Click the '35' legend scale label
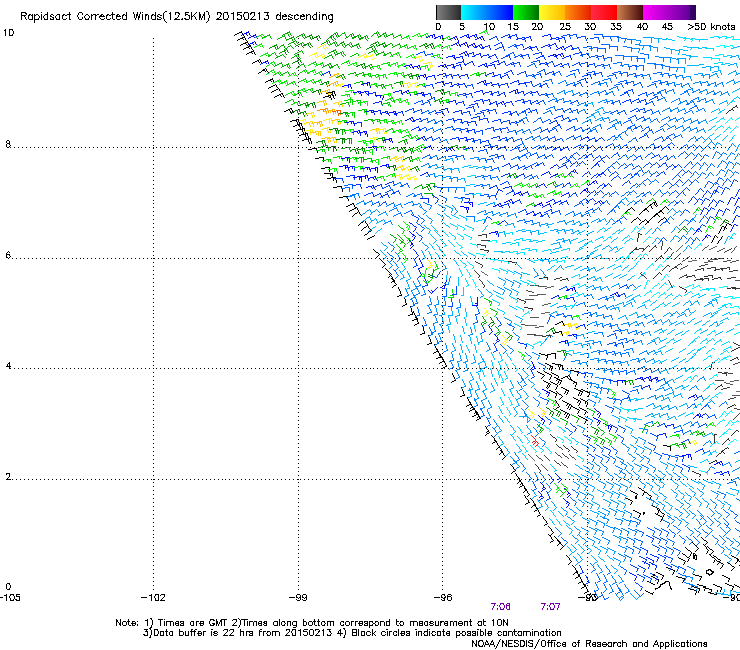Image resolution: width=740 pixels, height=650 pixels. click(616, 27)
